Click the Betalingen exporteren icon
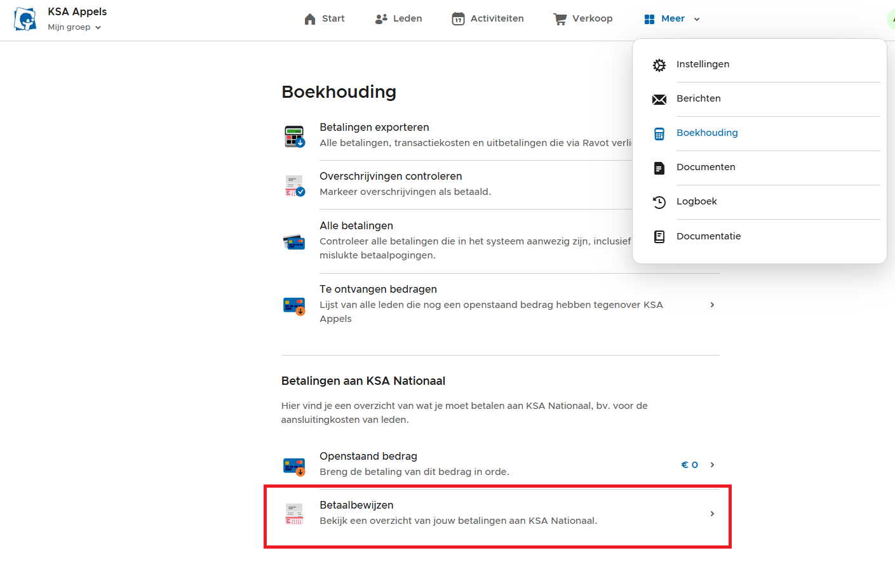The width and height of the screenshot is (895, 588). click(295, 136)
